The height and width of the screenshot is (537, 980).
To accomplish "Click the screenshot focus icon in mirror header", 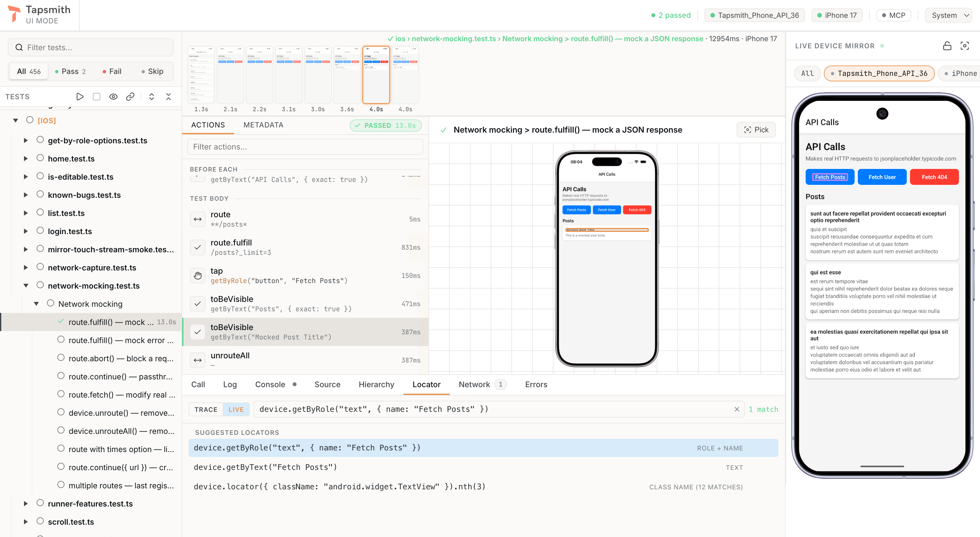I will pyautogui.click(x=964, y=46).
